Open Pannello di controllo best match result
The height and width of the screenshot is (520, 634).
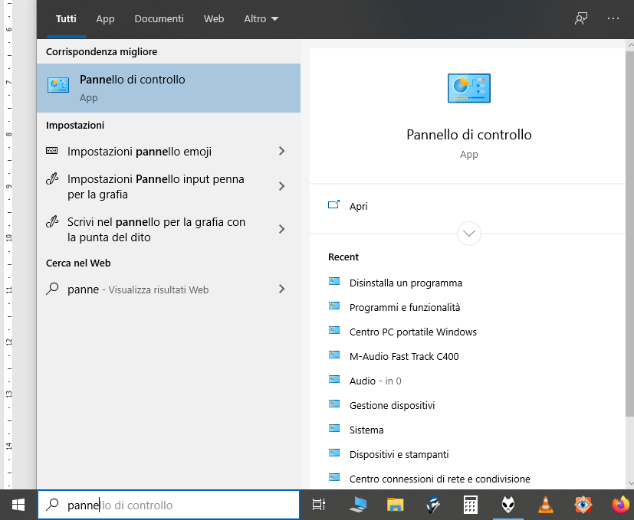169,88
